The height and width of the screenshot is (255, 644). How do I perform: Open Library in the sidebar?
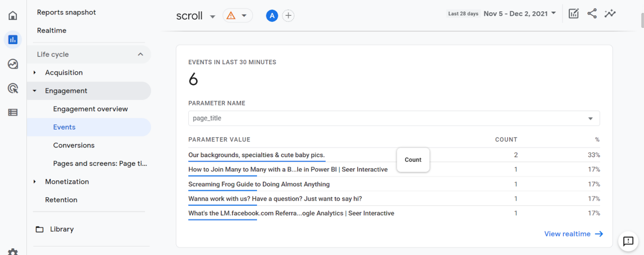coord(62,229)
